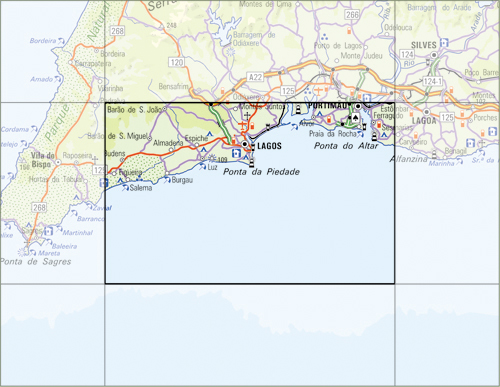This screenshot has height=387, width=500.
Task: Click the 120 road number shield
Action: click(x=176, y=62)
